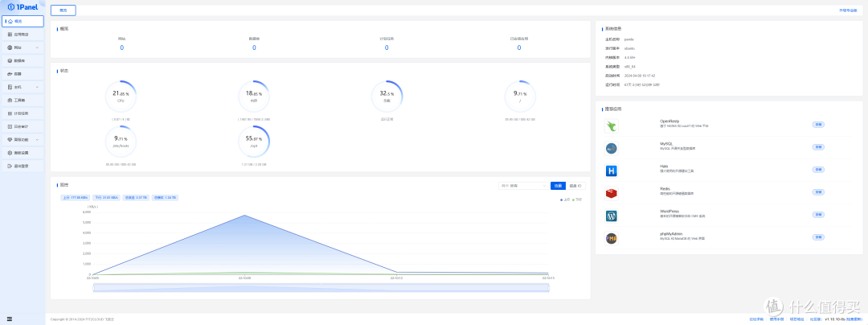Click the OpenResty app icon
Screen dimensions: 868x325
click(x=611, y=125)
